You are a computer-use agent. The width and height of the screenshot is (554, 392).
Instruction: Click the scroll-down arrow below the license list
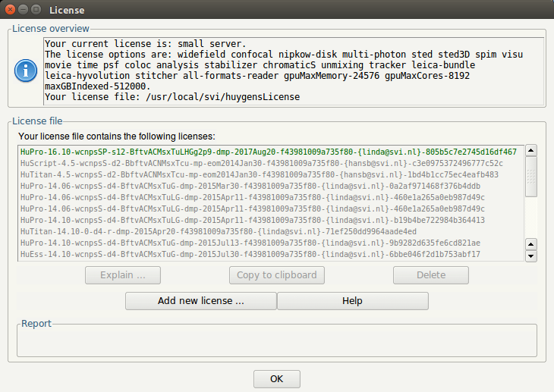tap(531, 256)
